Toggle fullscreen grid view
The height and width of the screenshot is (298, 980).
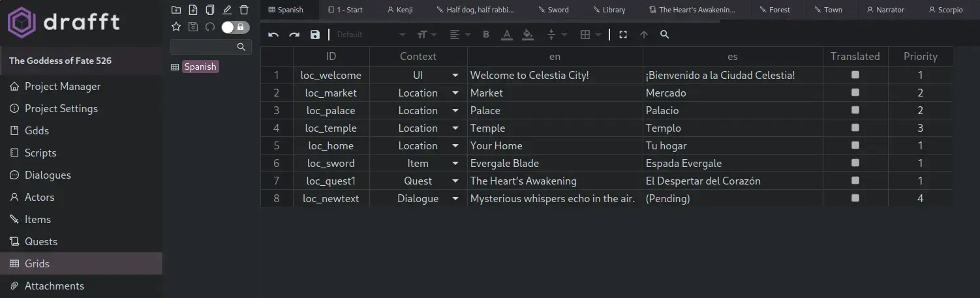point(623,35)
